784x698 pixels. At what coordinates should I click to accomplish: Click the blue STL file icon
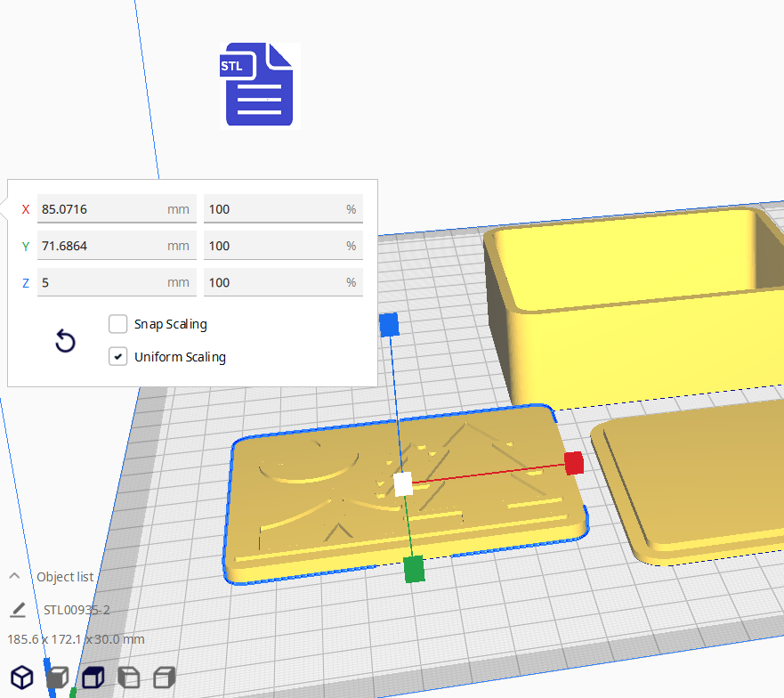pos(259,85)
